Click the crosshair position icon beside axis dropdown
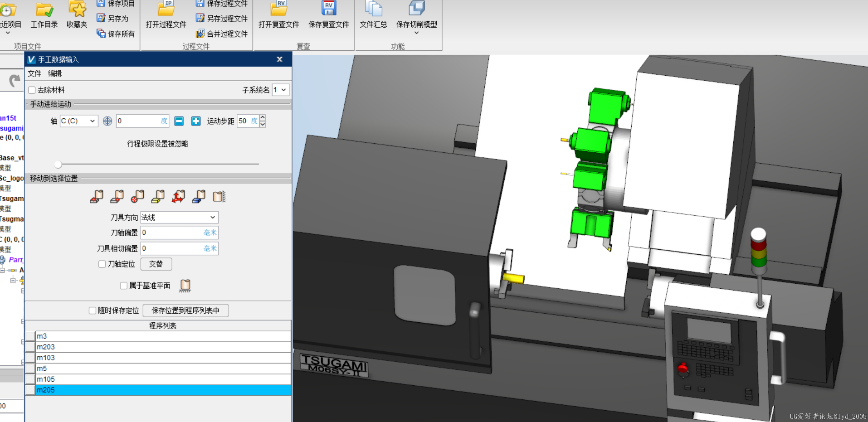868x422 pixels. (x=107, y=121)
